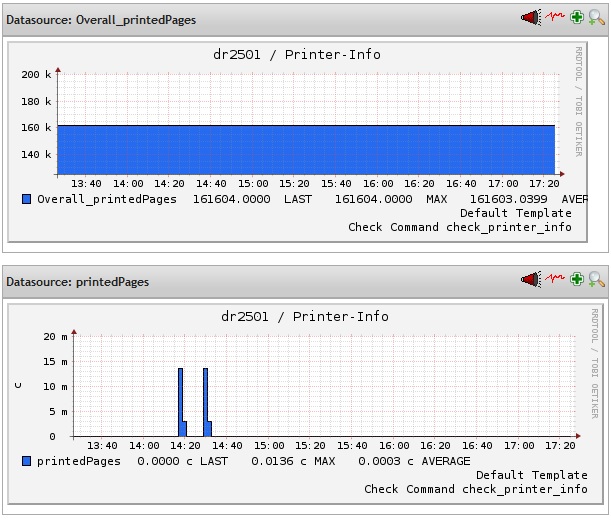Viewport: 611px width, 522px height.
Task: Click the red waveform icon in printedPages header
Action: click(554, 280)
